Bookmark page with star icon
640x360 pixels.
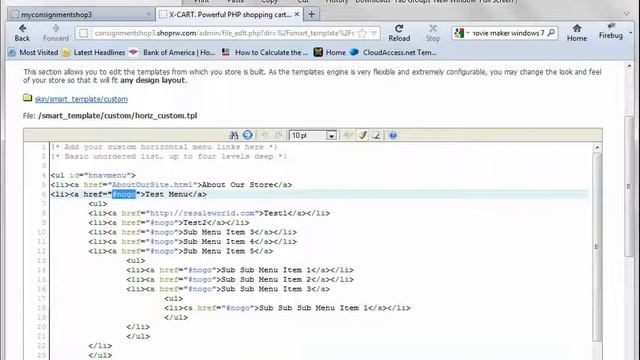pos(362,33)
